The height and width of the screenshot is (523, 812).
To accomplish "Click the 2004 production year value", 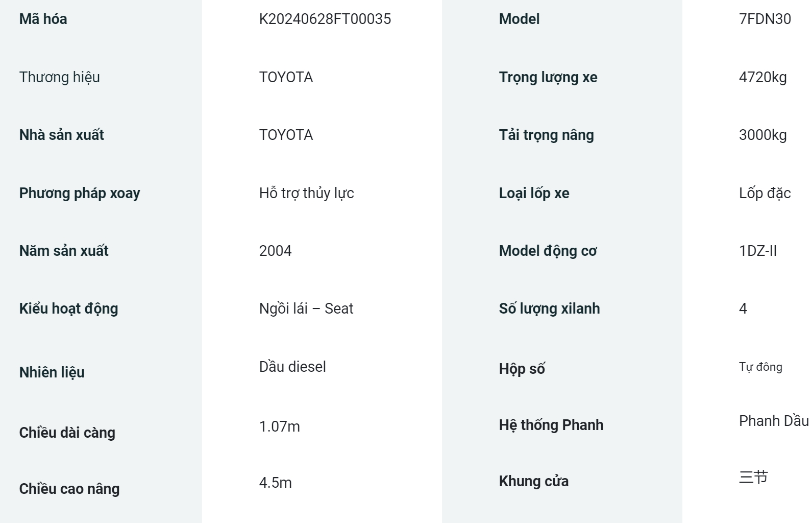I will tap(275, 251).
